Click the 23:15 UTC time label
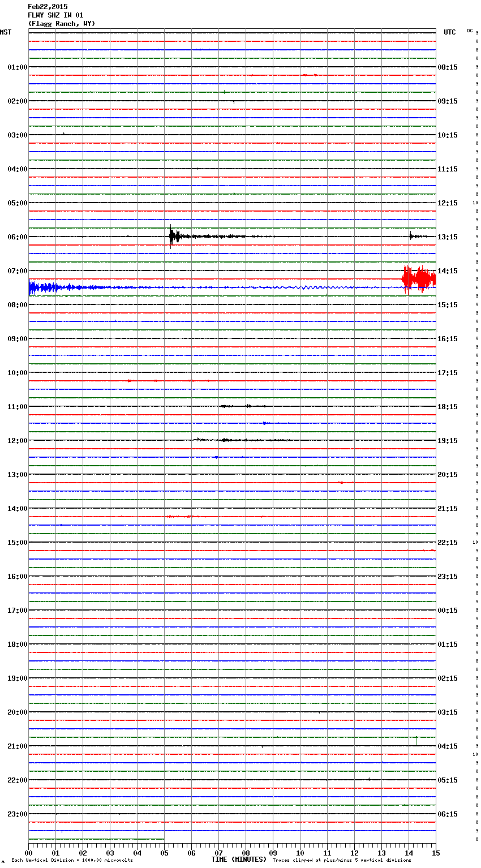Screen dimensions: 481x868 448,577
